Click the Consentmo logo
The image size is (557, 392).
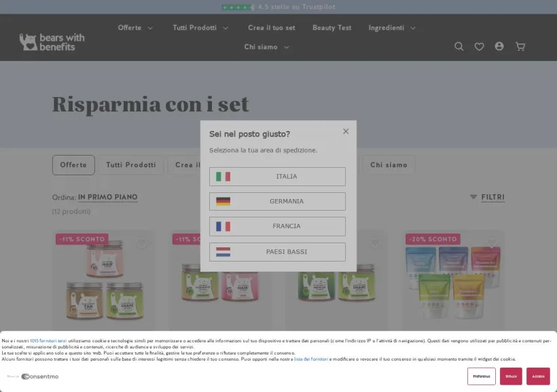pos(40,376)
